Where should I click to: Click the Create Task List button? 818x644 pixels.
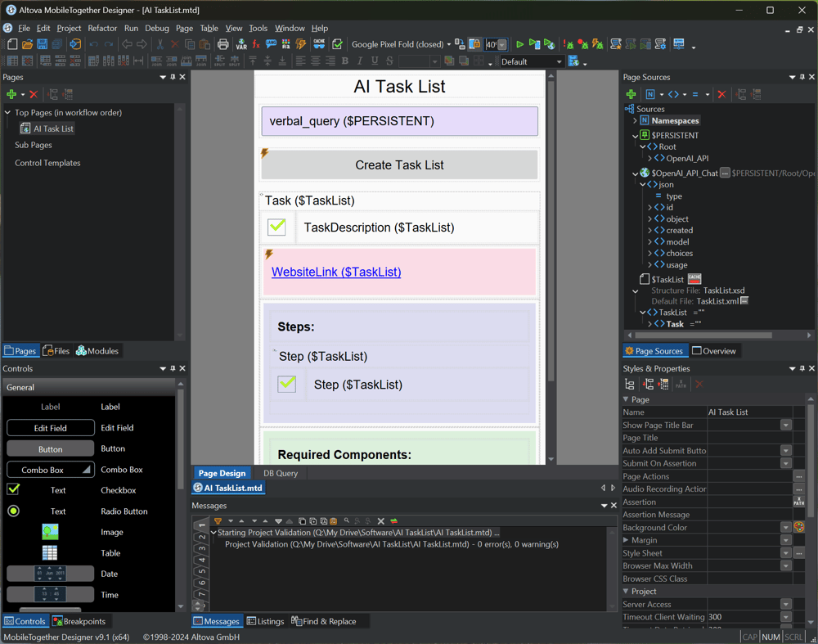click(x=399, y=164)
